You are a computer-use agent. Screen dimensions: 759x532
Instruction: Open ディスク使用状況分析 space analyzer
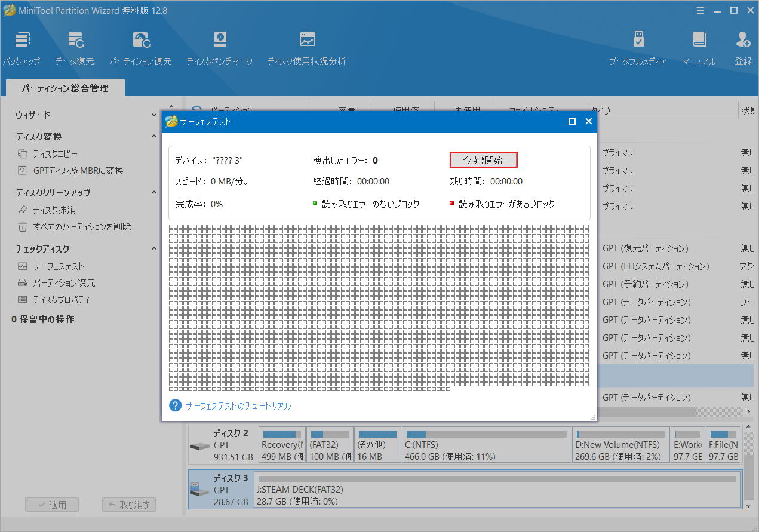click(306, 48)
